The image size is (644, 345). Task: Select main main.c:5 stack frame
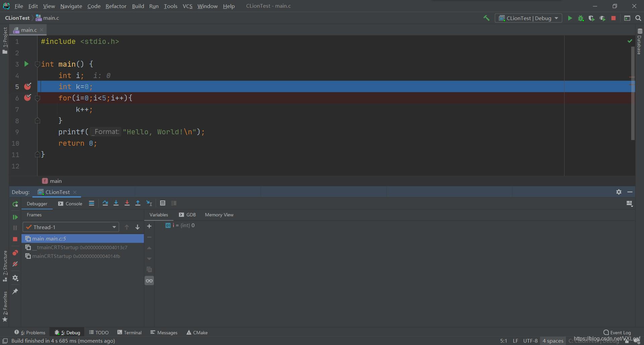(83, 238)
